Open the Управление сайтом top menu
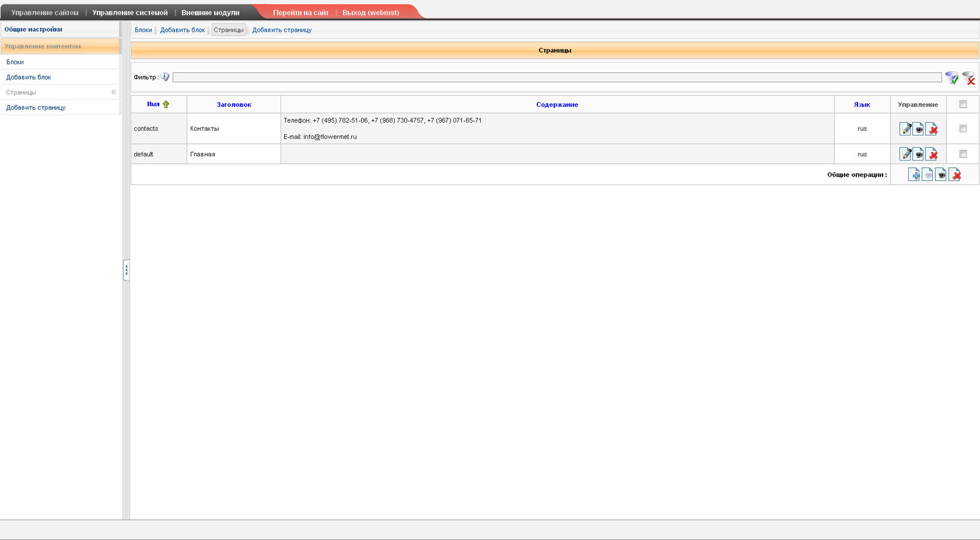 point(45,12)
